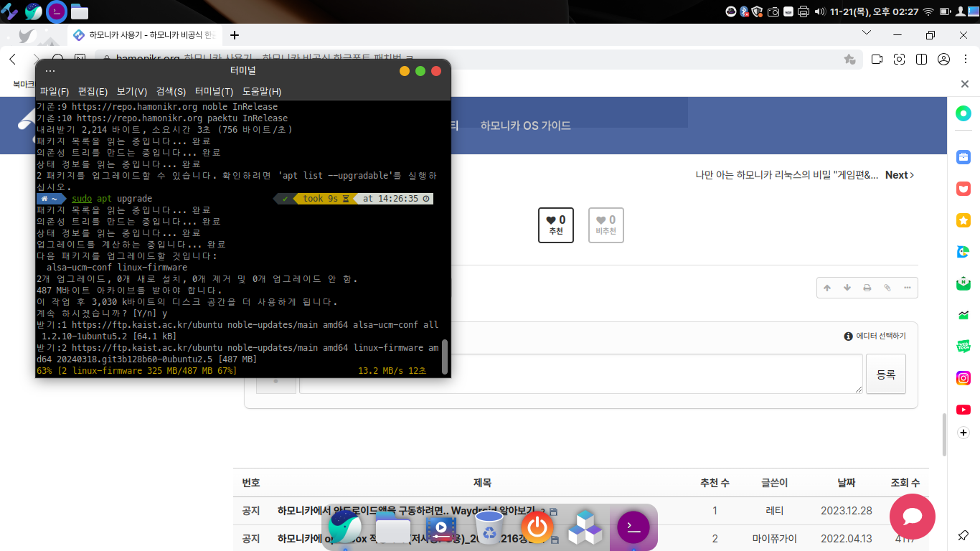Open the Wi-Fi network tray icon

(x=928, y=11)
